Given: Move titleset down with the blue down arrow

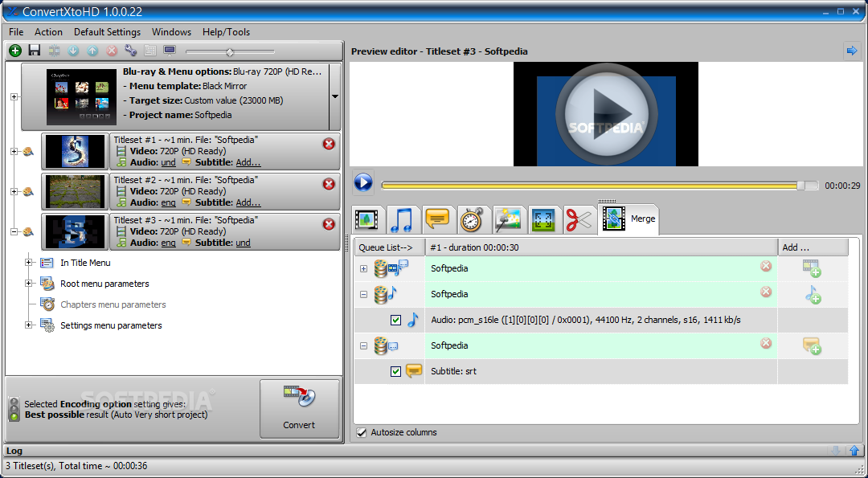Looking at the screenshot, I should click(73, 51).
